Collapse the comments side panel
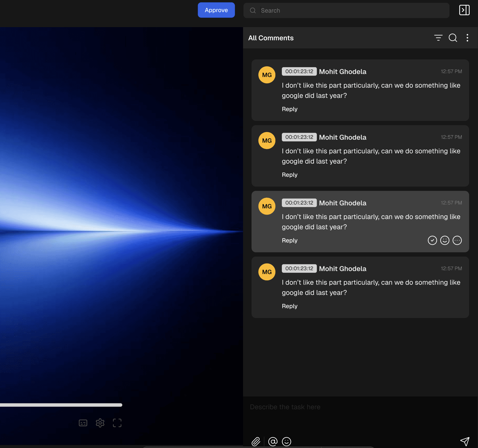 click(465, 10)
